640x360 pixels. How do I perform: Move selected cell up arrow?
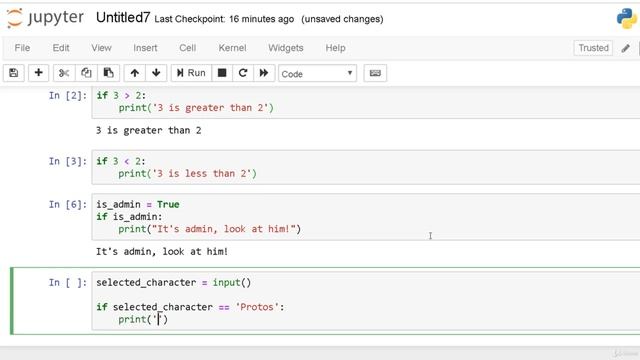click(134, 73)
